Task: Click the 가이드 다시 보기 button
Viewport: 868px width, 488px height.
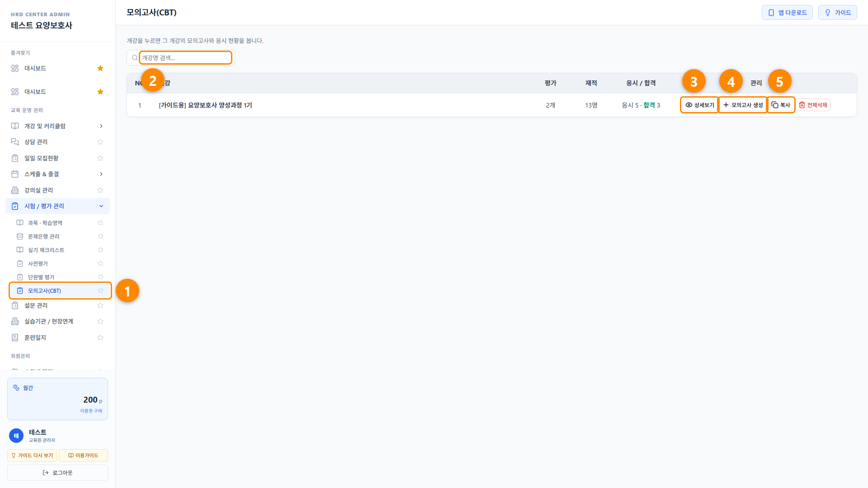Action: click(x=32, y=455)
